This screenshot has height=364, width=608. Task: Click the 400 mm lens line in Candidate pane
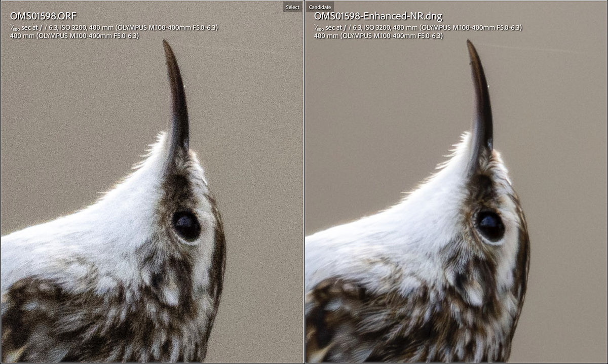point(378,36)
